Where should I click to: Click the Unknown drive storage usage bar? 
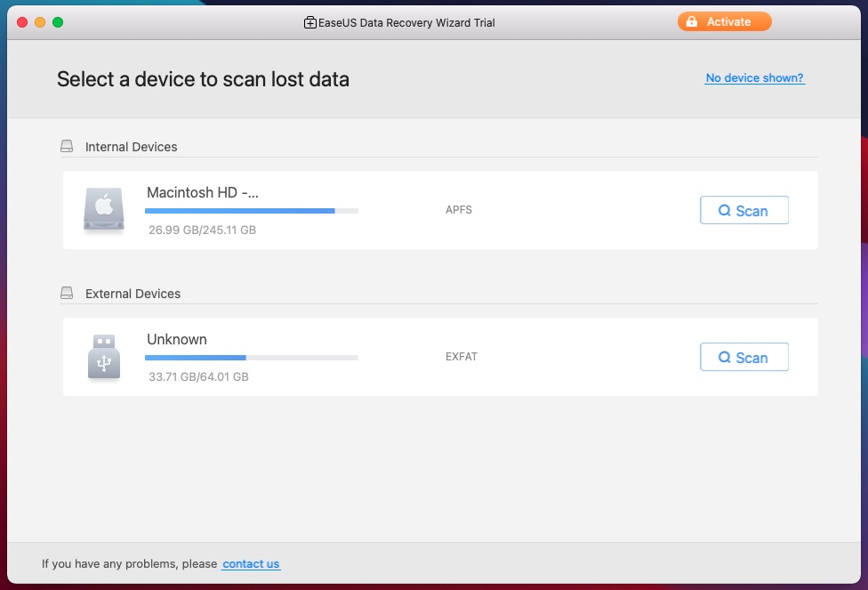click(x=251, y=358)
